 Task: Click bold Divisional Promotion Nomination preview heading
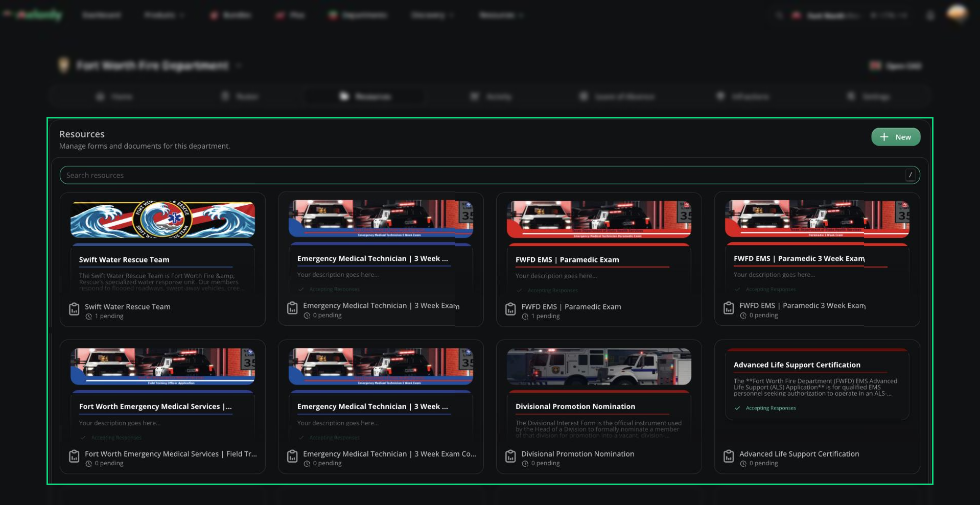(575, 406)
